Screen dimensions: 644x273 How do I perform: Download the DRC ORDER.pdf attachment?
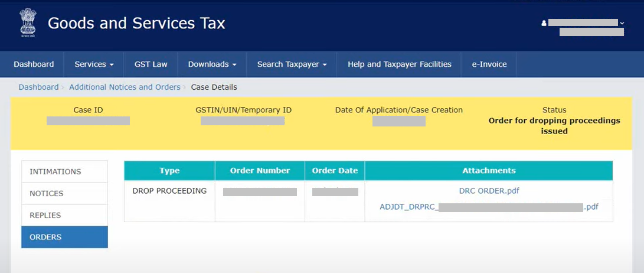(x=489, y=191)
